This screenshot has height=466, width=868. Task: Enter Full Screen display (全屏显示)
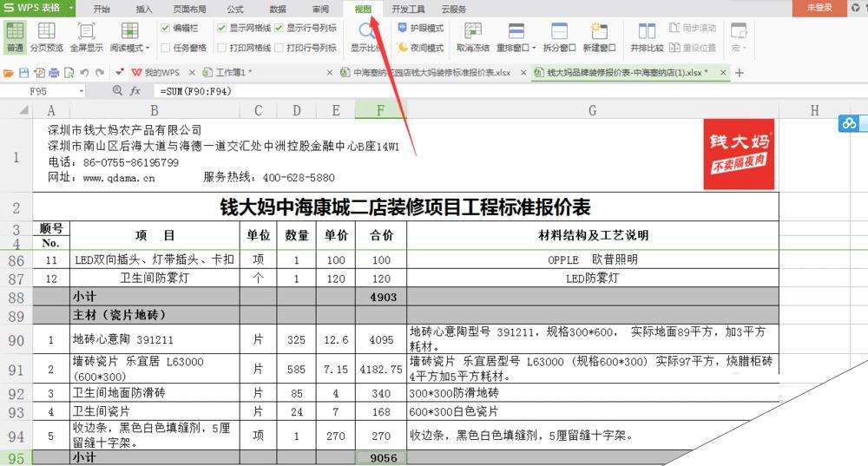point(86,36)
